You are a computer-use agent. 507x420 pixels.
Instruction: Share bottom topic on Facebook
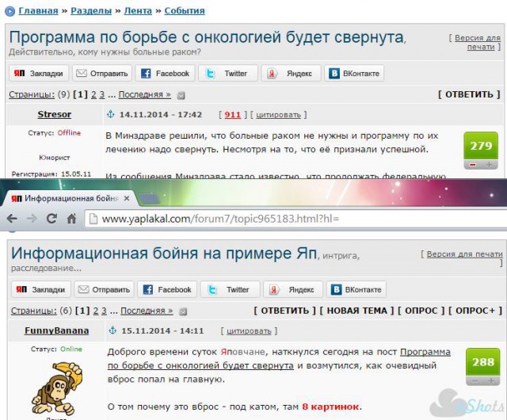point(167,289)
